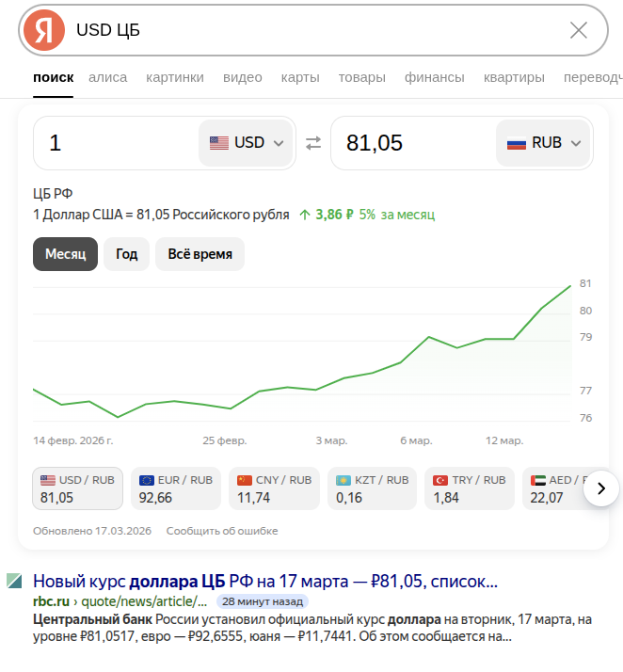Open the финансы search tab
Viewport: 623px width, 672px height.
tap(434, 77)
